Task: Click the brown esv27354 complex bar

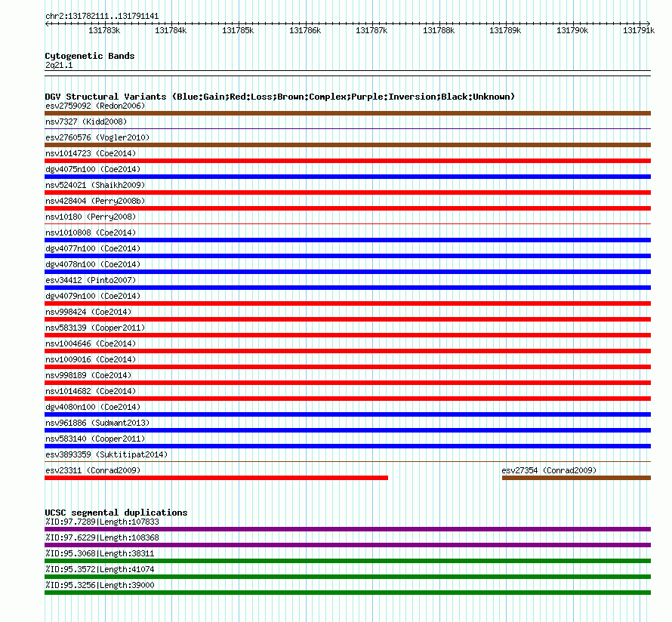Action: (576, 478)
